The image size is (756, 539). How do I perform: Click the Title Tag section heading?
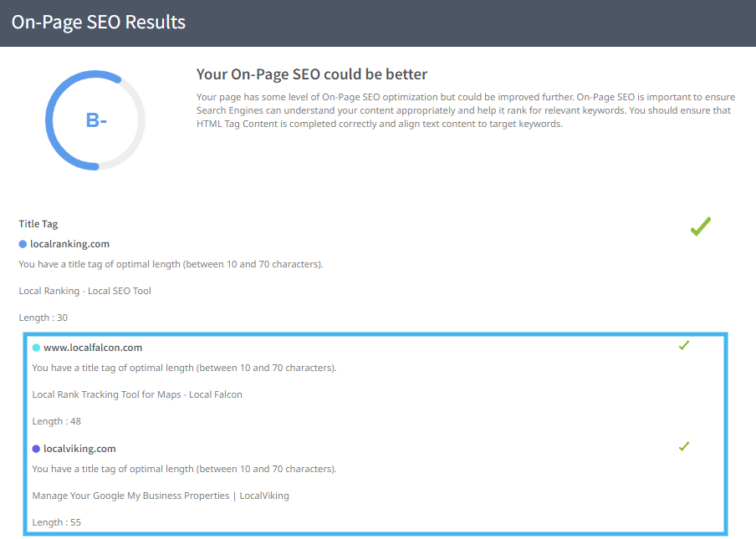pos(38,224)
